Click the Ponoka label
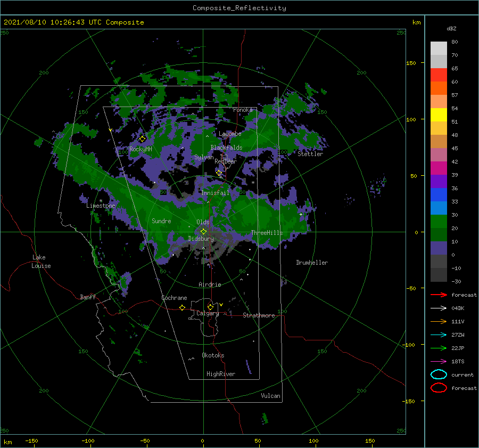Image resolution: width=479 pixels, height=448 pixels. pos(243,110)
